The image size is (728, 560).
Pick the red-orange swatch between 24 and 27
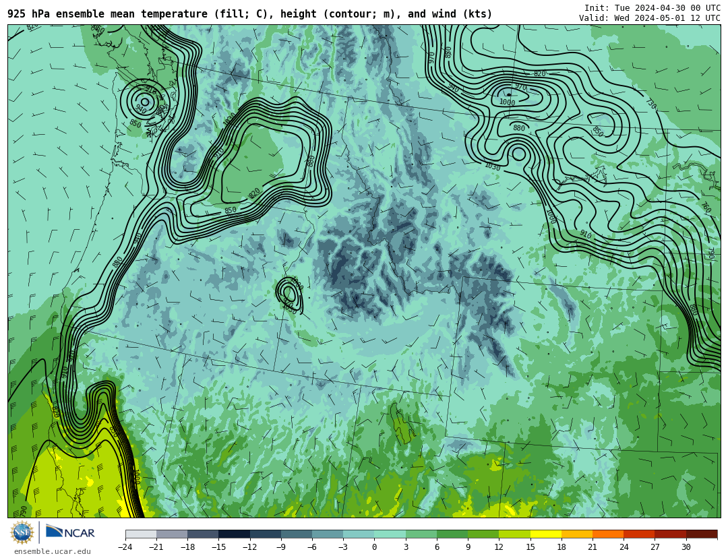(639, 534)
